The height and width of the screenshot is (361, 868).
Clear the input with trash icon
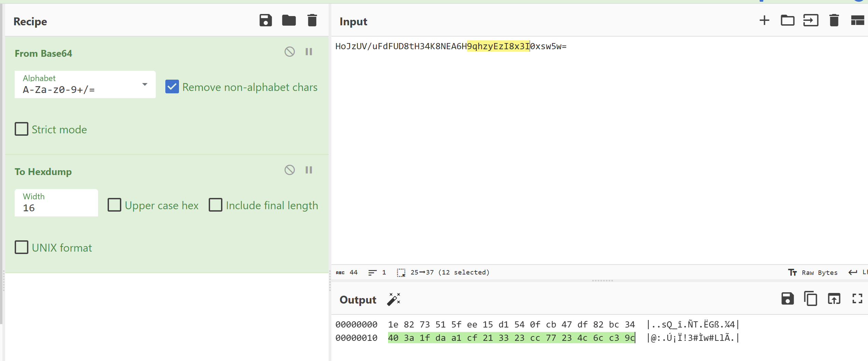(x=834, y=21)
